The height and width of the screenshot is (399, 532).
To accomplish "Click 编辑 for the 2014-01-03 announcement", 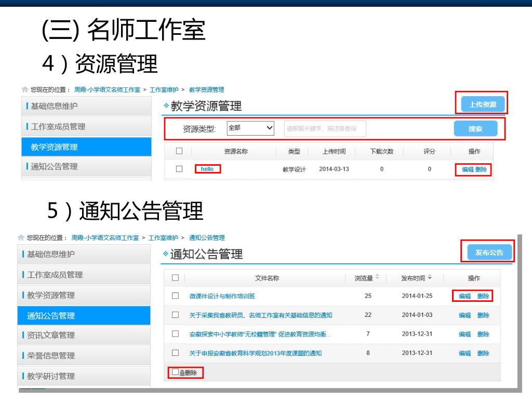I will point(464,315).
